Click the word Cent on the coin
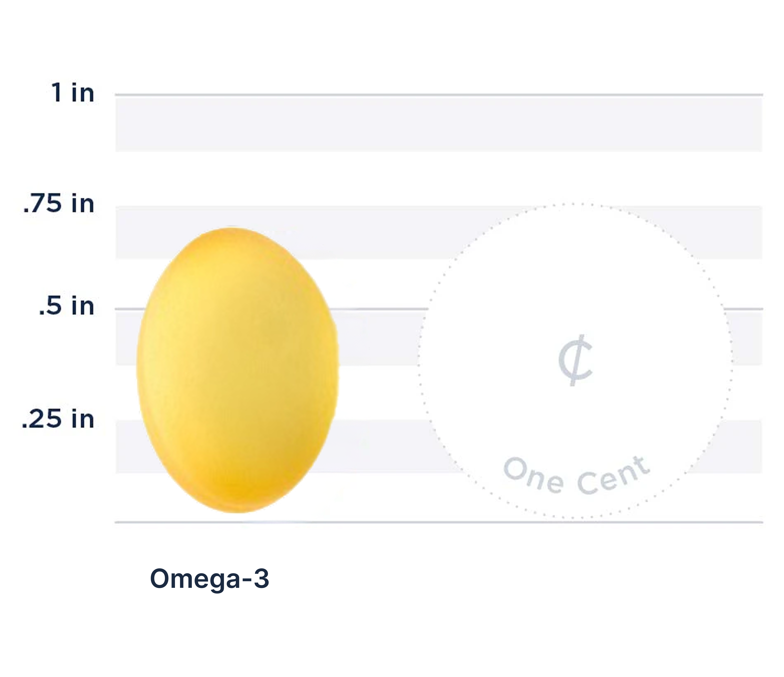This screenshot has width=784, height=677. pos(613,478)
